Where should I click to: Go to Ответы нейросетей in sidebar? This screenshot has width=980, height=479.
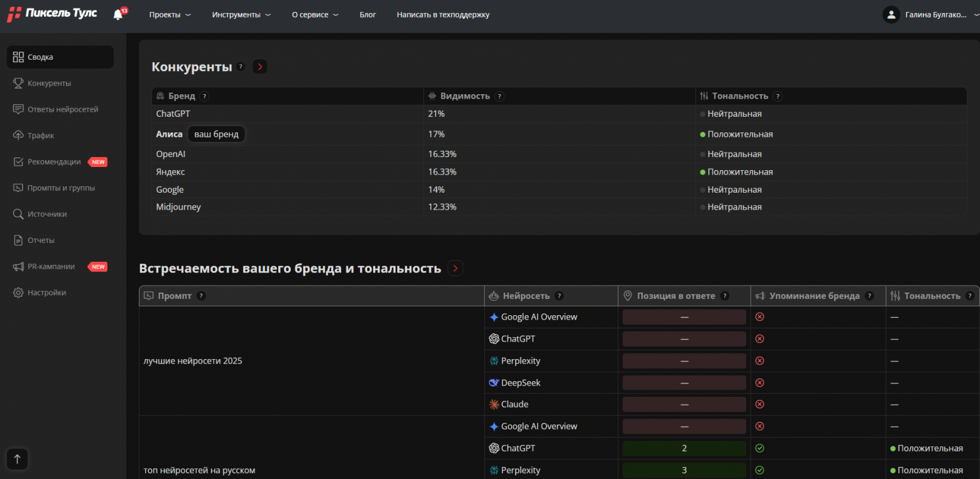(x=63, y=109)
